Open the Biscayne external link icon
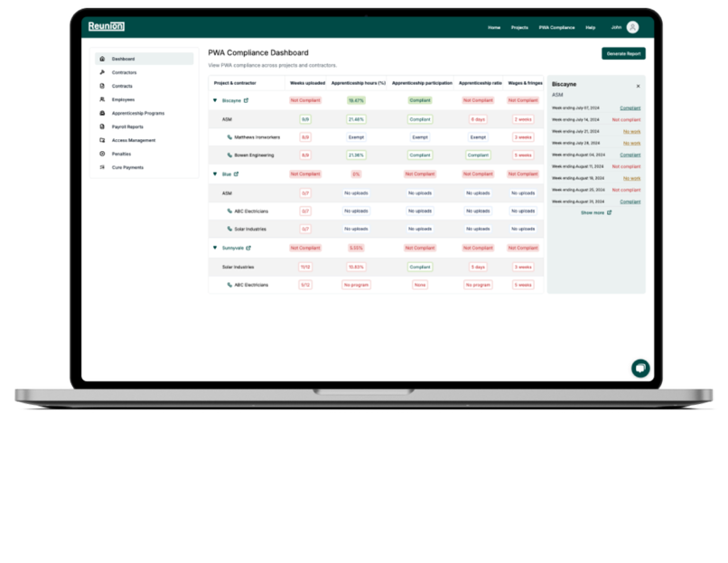 pos(246,100)
